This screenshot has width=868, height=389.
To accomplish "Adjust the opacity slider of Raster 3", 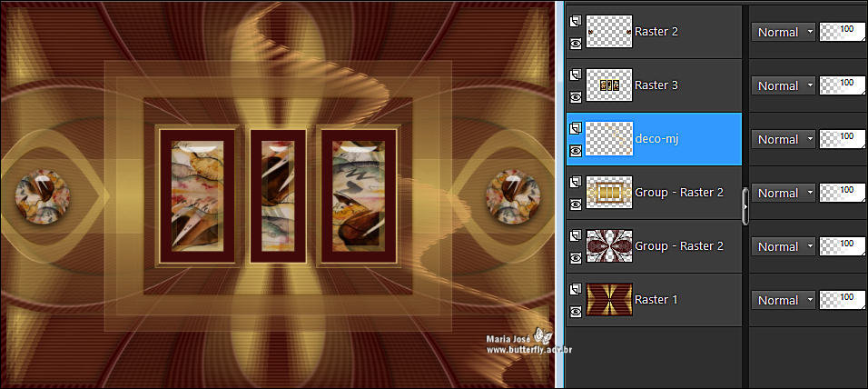I will click(843, 86).
